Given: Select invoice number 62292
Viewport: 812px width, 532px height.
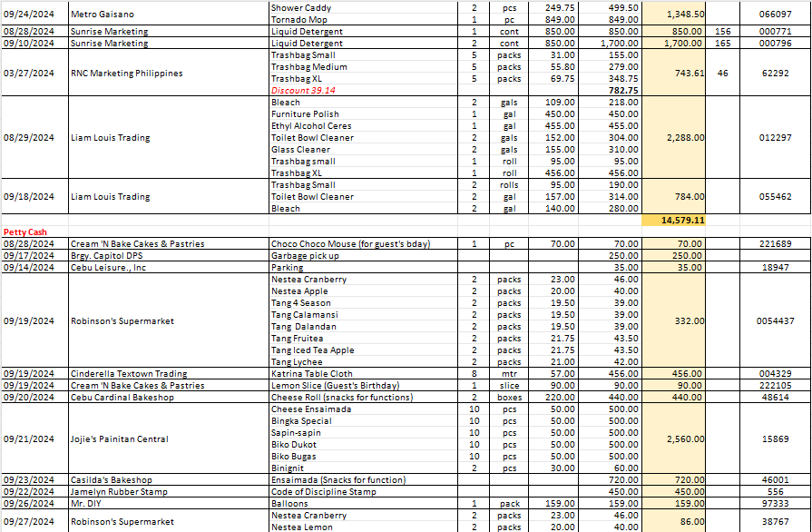Looking at the screenshot, I should click(x=775, y=73).
